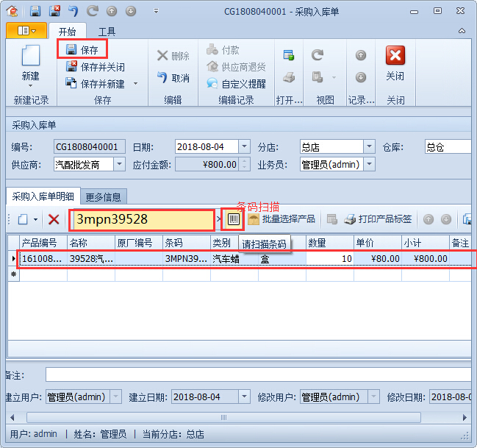This screenshot has width=477, height=448.
Task: Open the branch (分店) dropdown
Action: click(369, 146)
